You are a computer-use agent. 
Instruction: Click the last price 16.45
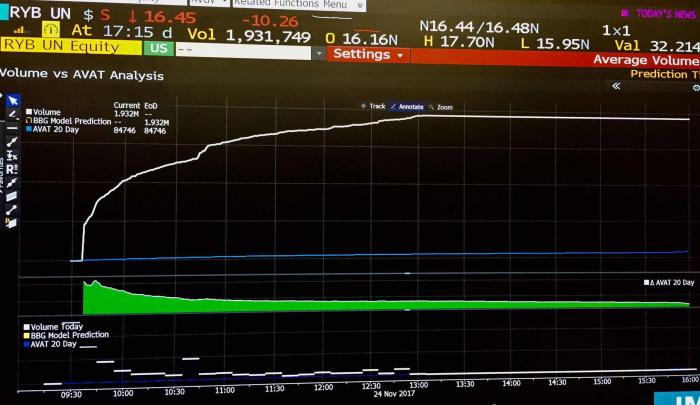tap(170, 17)
